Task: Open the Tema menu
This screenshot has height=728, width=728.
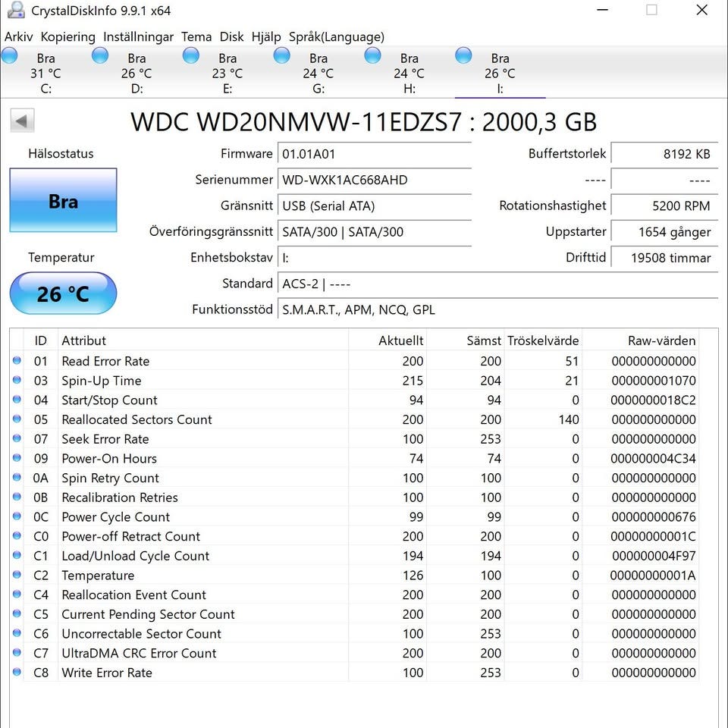Action: [x=196, y=36]
